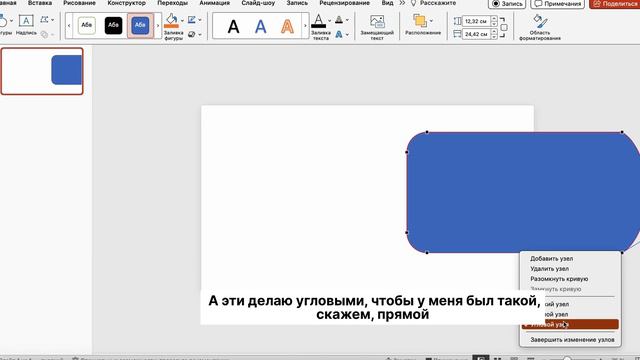Image resolution: width=640 pixels, height=360 pixels.
Task: Decrease shape width with stepper down
Action: [x=494, y=37]
